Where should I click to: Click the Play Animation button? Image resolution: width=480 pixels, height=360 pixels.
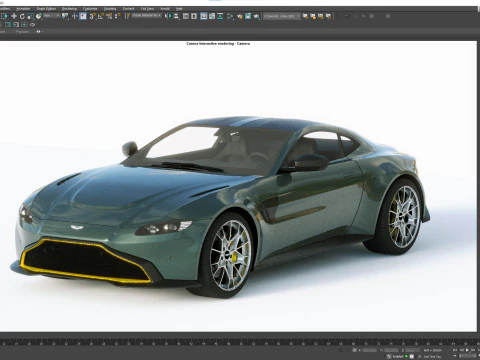pyautogui.click(x=467, y=350)
